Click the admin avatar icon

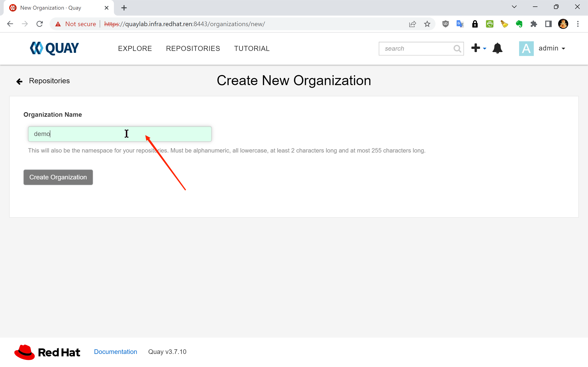point(526,49)
